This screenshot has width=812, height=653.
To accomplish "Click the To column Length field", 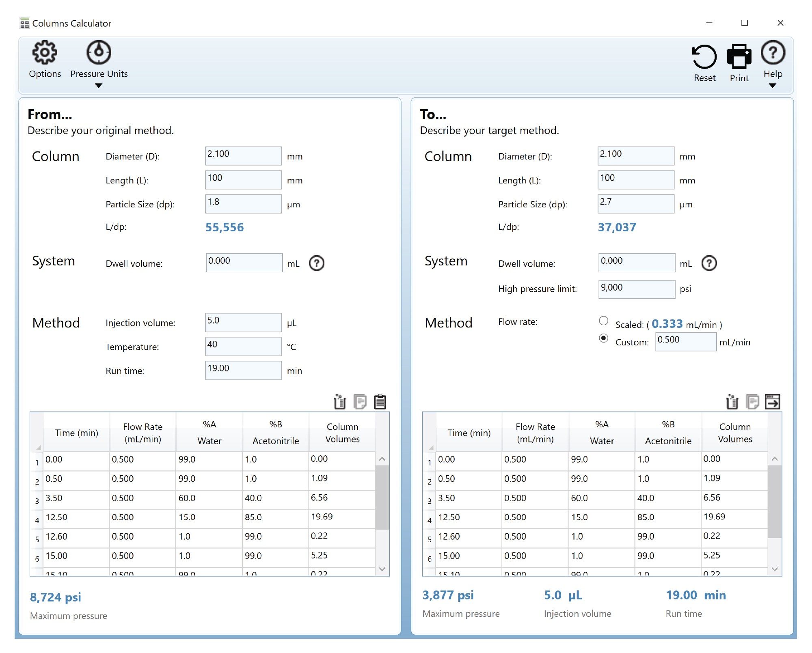I will (636, 180).
